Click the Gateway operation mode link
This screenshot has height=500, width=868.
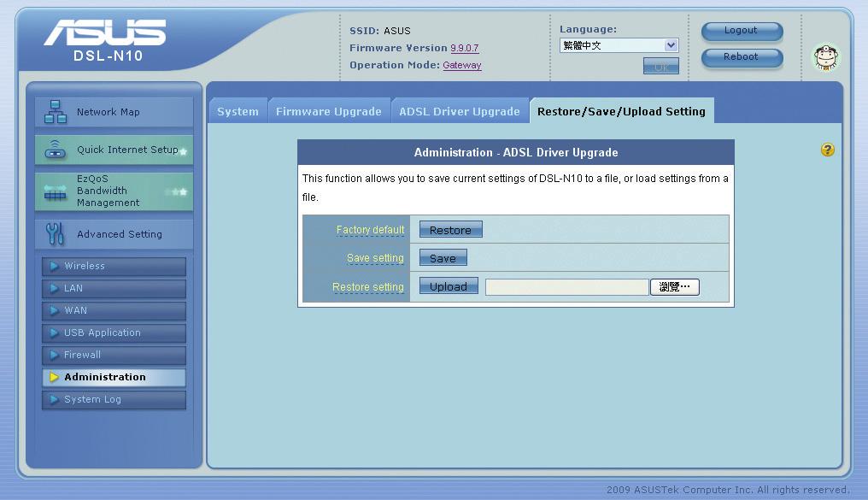pos(462,65)
